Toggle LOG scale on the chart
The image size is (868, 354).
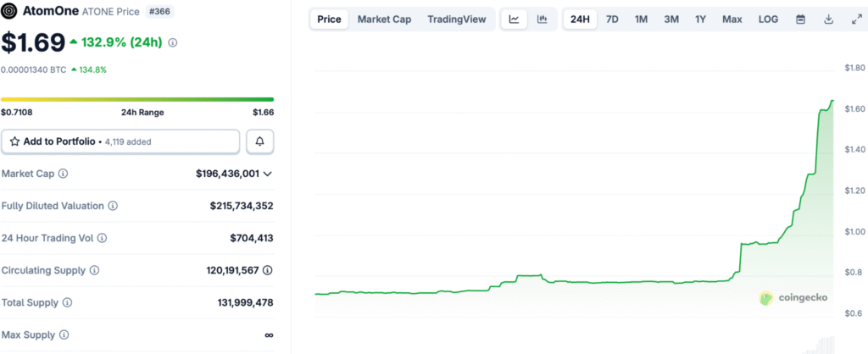point(768,19)
